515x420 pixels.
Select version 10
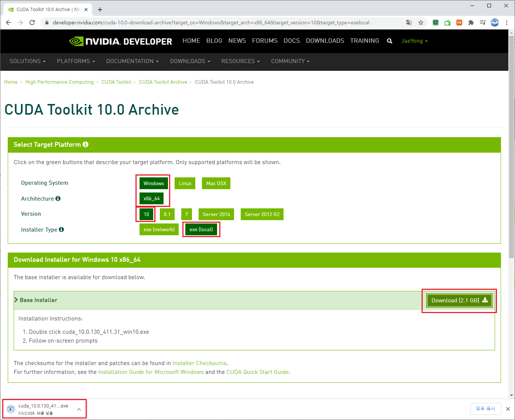click(x=146, y=214)
